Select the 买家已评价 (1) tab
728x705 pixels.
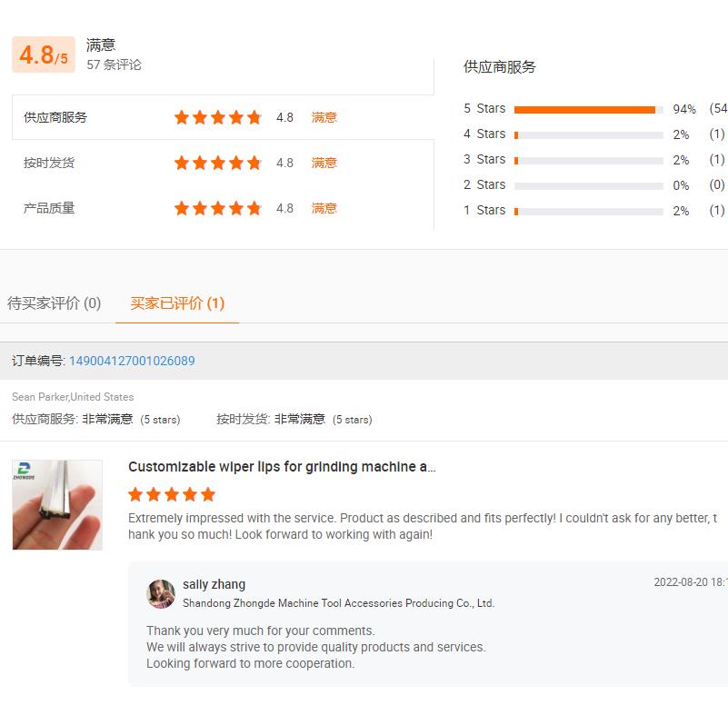click(x=177, y=303)
